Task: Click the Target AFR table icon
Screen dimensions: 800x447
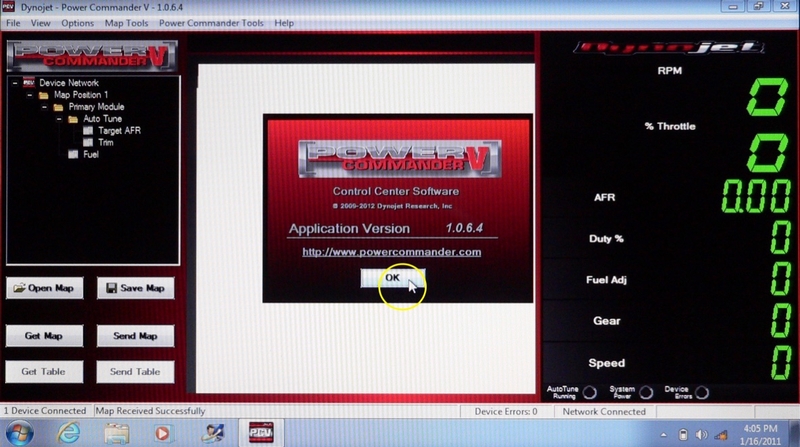Action: (x=88, y=131)
